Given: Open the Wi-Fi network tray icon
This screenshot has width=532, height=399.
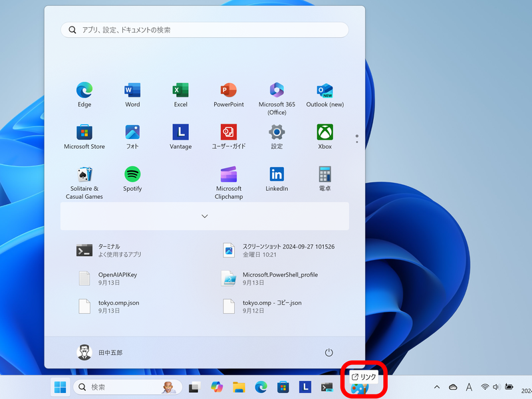Looking at the screenshot, I should click(485, 387).
